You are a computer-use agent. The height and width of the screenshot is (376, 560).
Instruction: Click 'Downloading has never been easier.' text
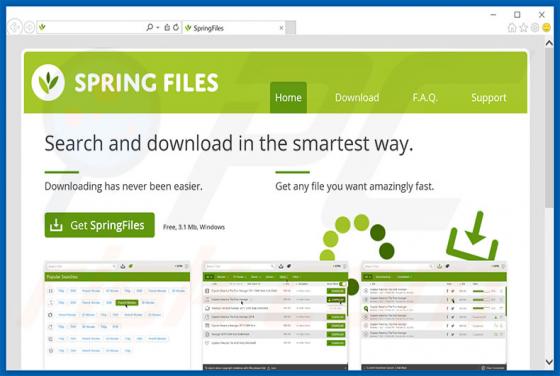pyautogui.click(x=123, y=186)
